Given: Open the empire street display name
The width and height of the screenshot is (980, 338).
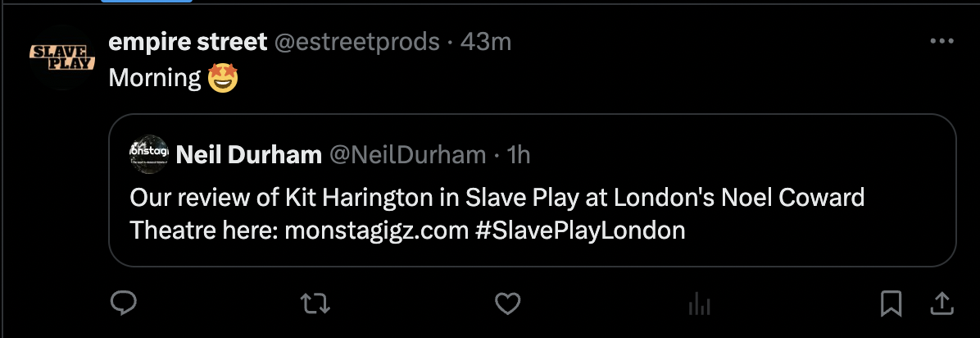Looking at the screenshot, I should tap(188, 42).
